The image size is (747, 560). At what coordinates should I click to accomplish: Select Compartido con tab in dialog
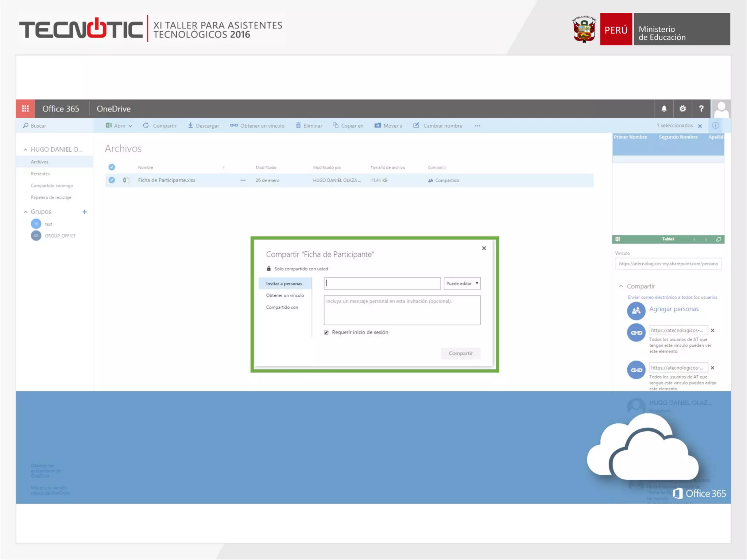coord(282,307)
